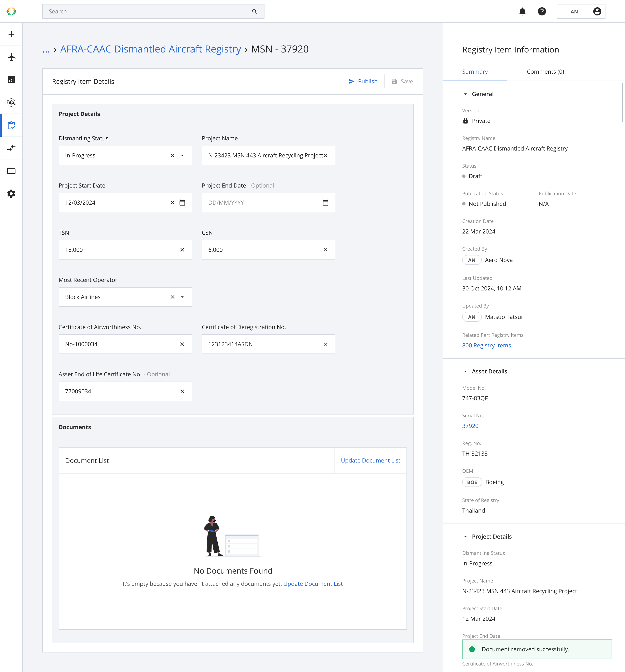Open the analytics chart sidebar icon
625x672 pixels.
click(12, 80)
